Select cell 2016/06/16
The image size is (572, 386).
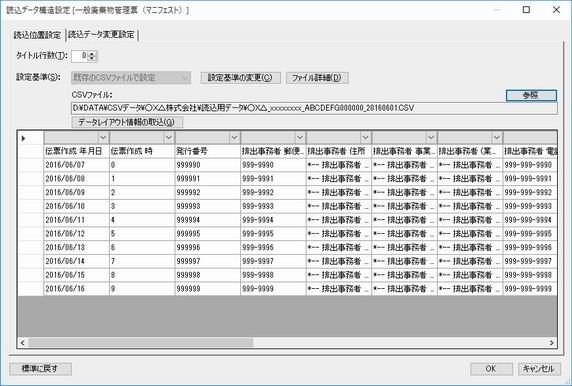point(76,289)
